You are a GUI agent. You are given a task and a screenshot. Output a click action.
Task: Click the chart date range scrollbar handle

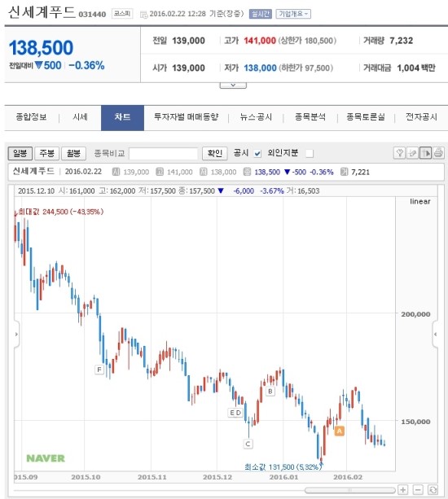point(349,490)
